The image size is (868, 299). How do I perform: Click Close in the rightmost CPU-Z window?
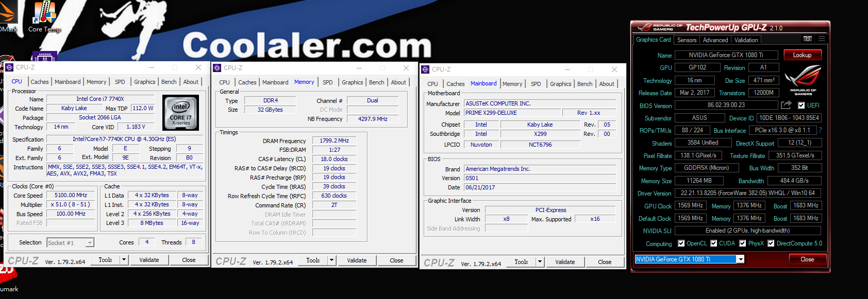tap(605, 262)
